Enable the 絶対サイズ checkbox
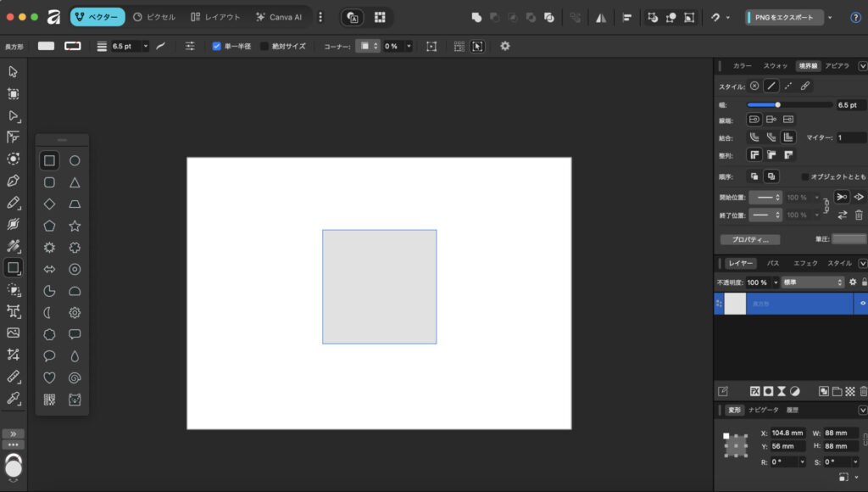This screenshot has width=868, height=492. (x=264, y=46)
